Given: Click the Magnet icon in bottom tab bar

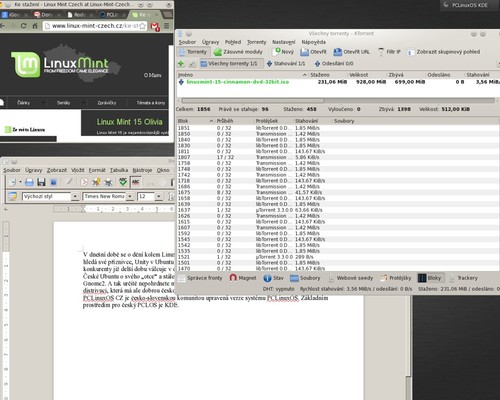Looking at the screenshot, I should click(x=233, y=278).
